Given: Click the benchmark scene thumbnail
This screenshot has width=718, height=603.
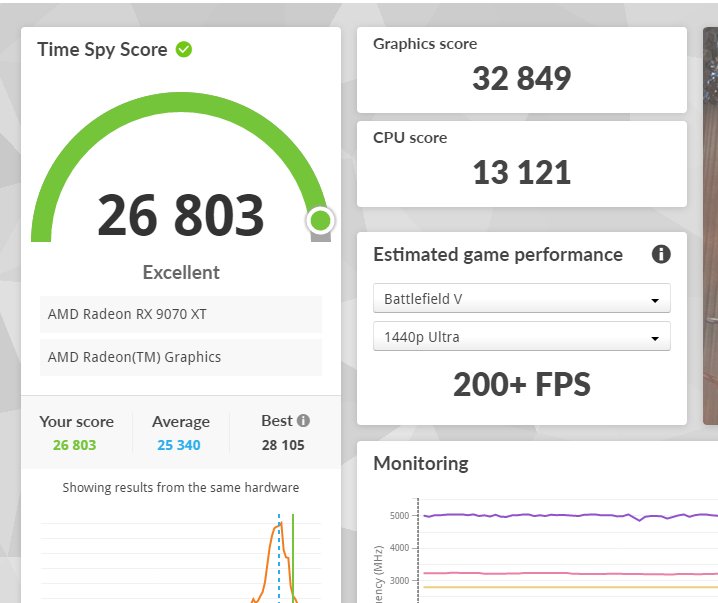Looking at the screenshot, I should coord(711,226).
